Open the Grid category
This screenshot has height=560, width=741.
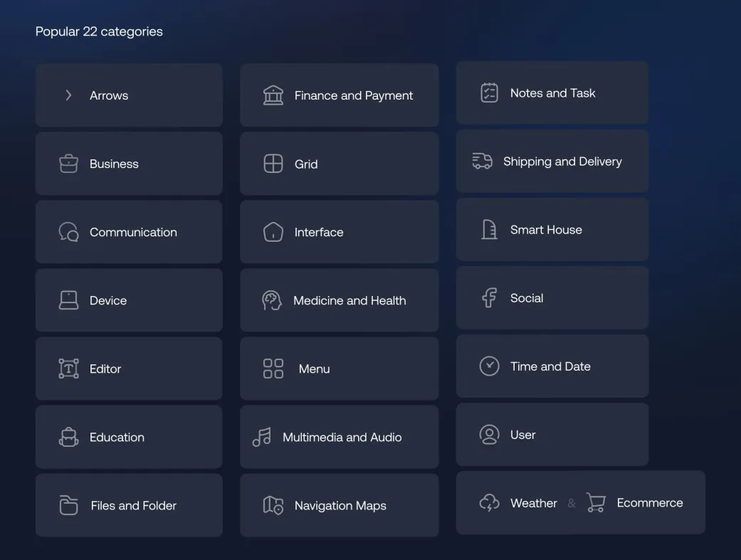tap(339, 164)
